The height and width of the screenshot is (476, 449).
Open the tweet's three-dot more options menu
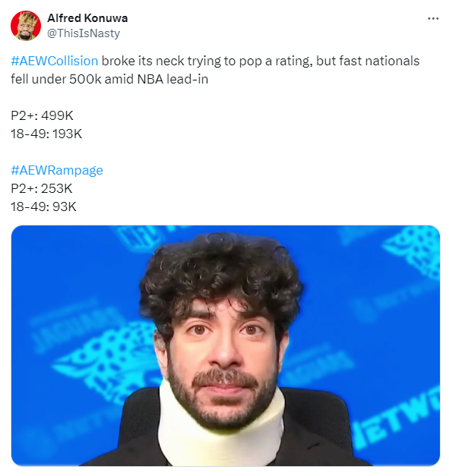click(433, 18)
